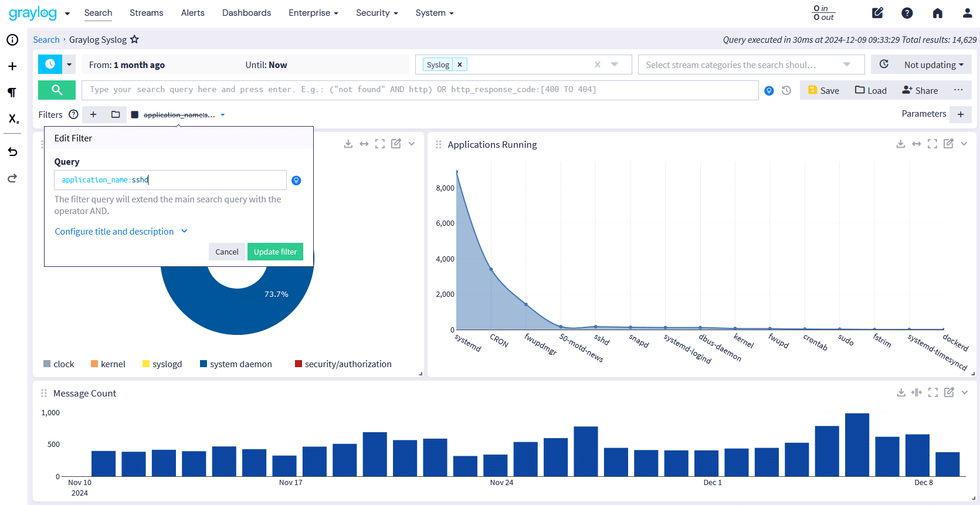Image resolution: width=980 pixels, height=505 pixels.
Task: Click the Update filter button
Action: pos(275,252)
